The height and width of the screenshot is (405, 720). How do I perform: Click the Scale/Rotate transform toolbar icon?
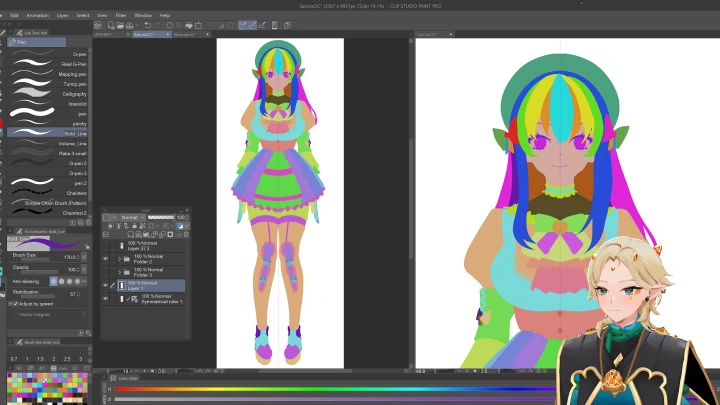(x=198, y=25)
